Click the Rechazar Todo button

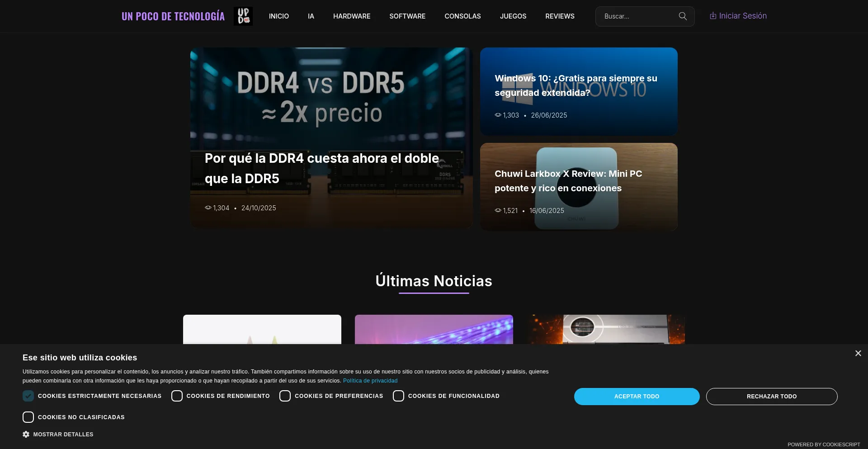click(x=772, y=397)
